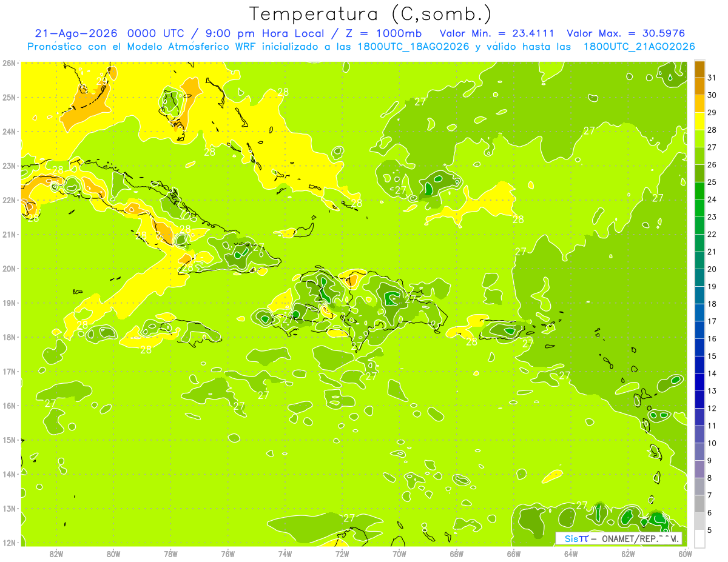
Task: Click color scale value "15"
Action: coord(712,356)
